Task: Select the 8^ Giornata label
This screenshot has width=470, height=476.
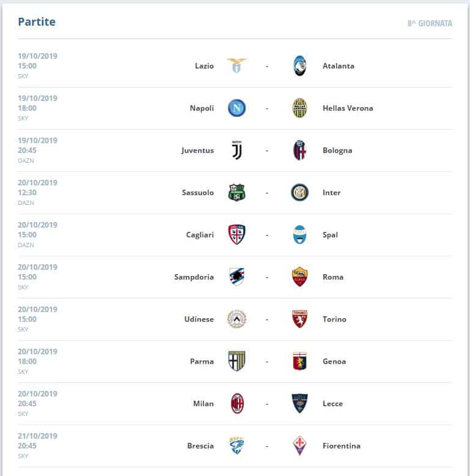Action: coord(430,23)
